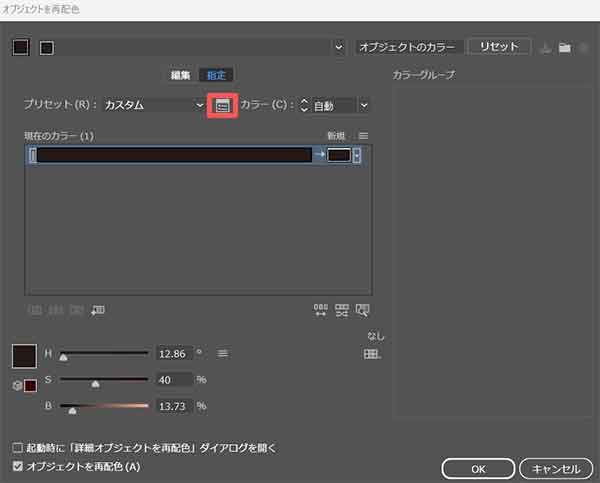Open the color mode menu beside H value
This screenshot has width=600, height=483.
tap(223, 353)
